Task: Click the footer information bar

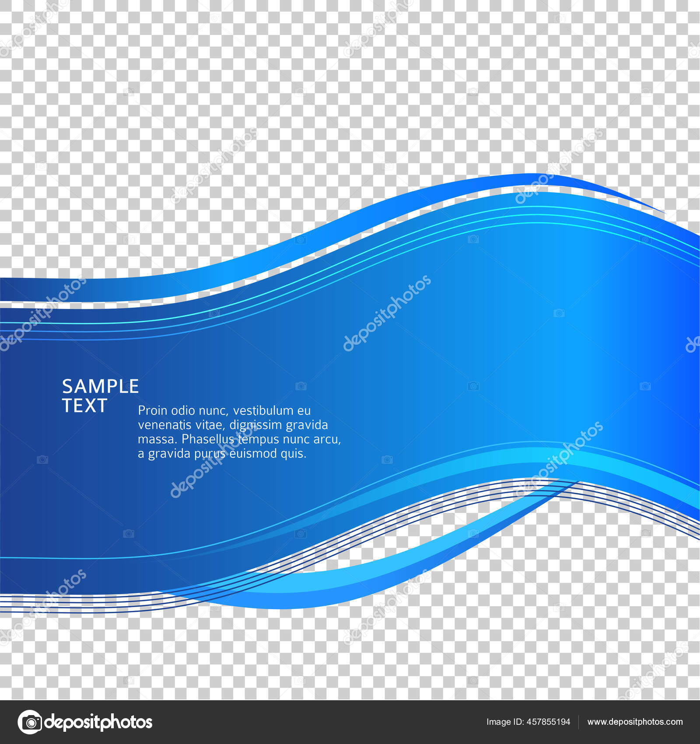Action: click(x=350, y=721)
